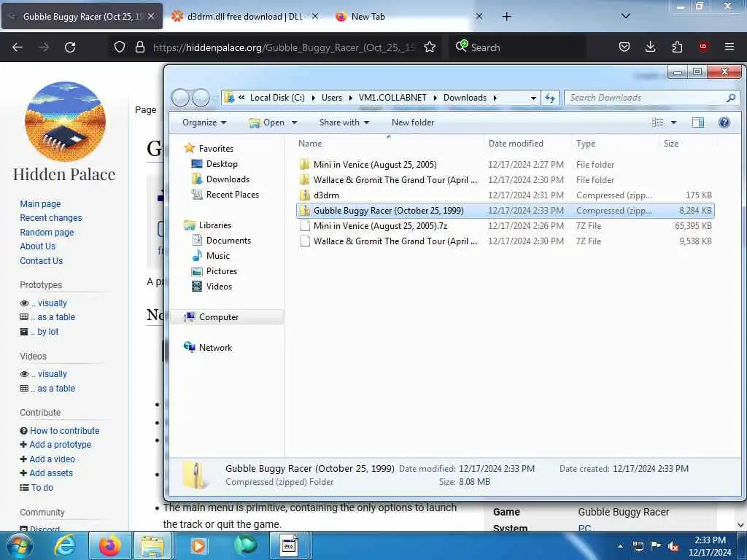747x560 pixels.
Task: Open Random page link
Action: [47, 233]
